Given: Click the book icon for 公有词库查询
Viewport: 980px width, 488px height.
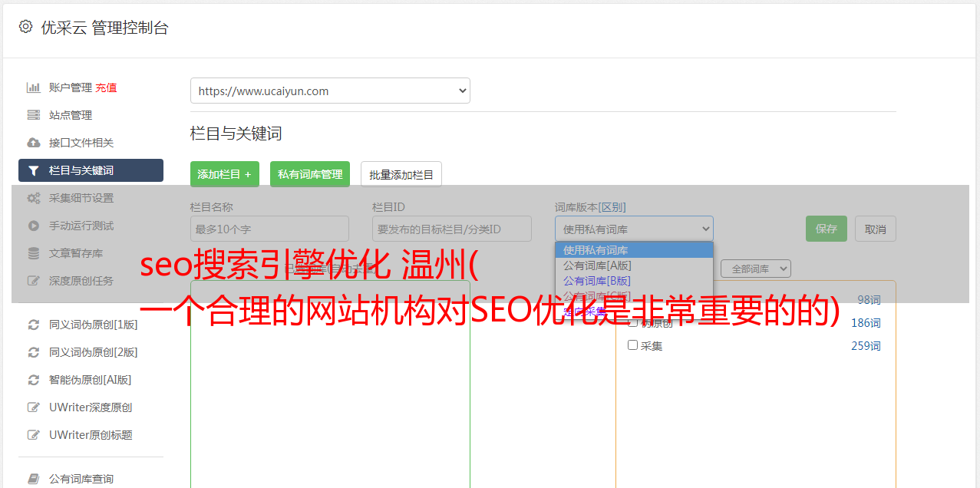Looking at the screenshot, I should coord(33,479).
